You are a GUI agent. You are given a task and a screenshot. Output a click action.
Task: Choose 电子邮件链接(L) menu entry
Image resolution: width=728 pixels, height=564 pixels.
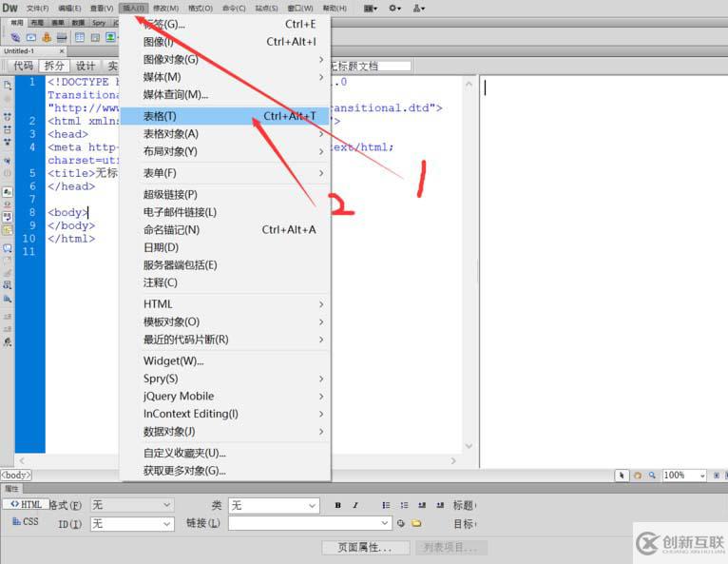pyautogui.click(x=224, y=212)
